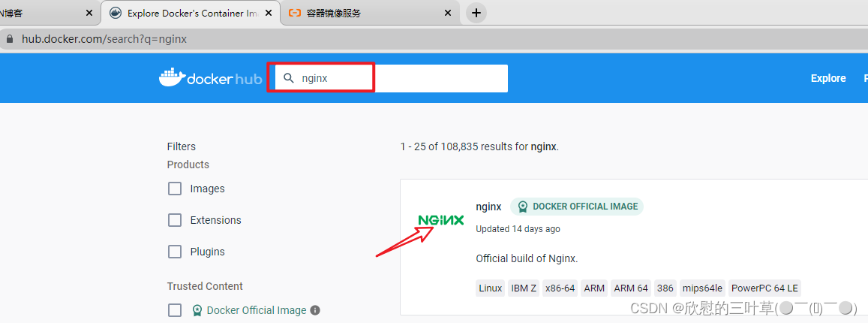Screen dimensions: 868x323
Task: Click the orange favicon of the 容器镜像服务 tab
Action: pyautogui.click(x=295, y=13)
